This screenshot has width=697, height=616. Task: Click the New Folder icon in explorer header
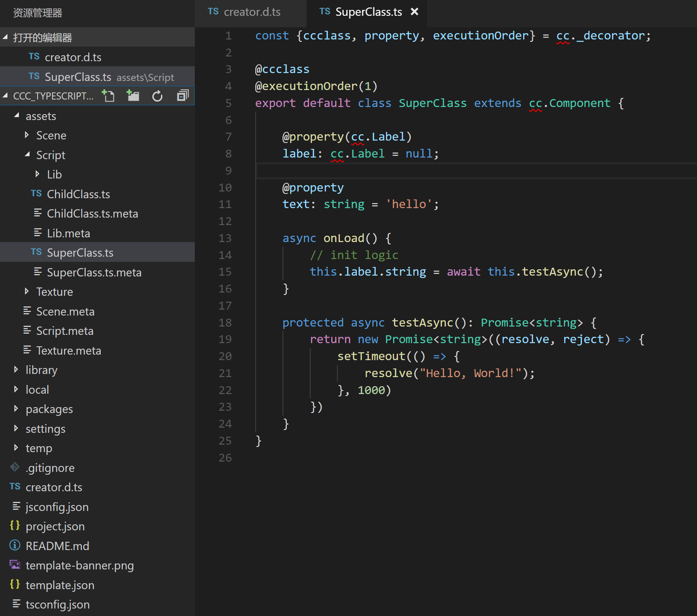click(x=133, y=96)
